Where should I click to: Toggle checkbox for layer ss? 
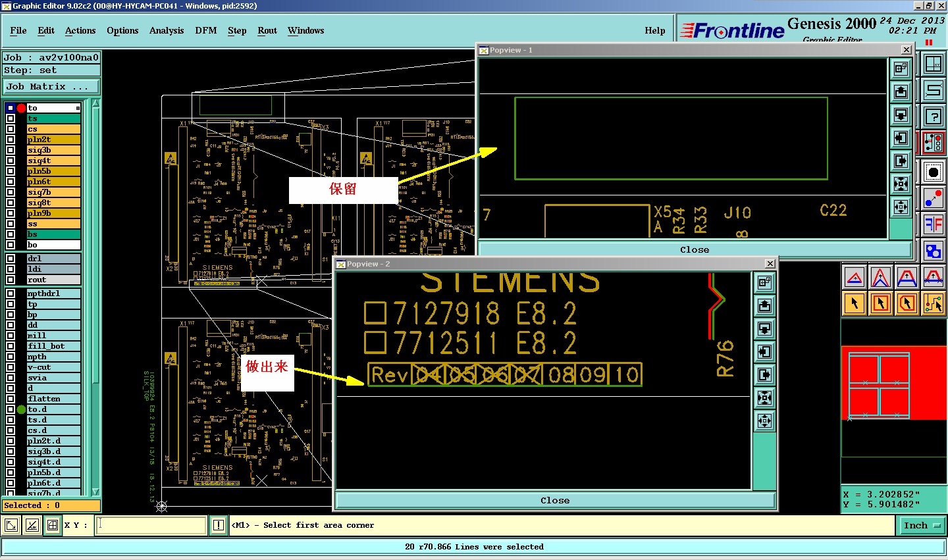pyautogui.click(x=11, y=224)
